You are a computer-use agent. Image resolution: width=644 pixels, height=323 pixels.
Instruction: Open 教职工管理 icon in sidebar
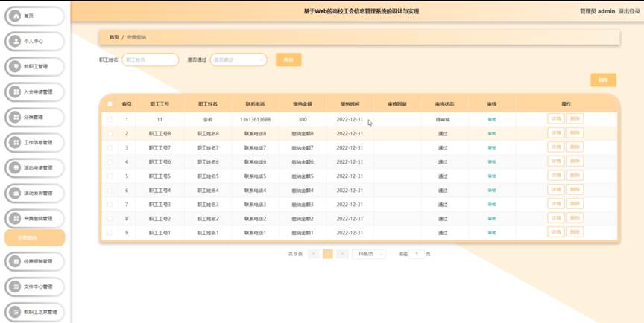15,66
